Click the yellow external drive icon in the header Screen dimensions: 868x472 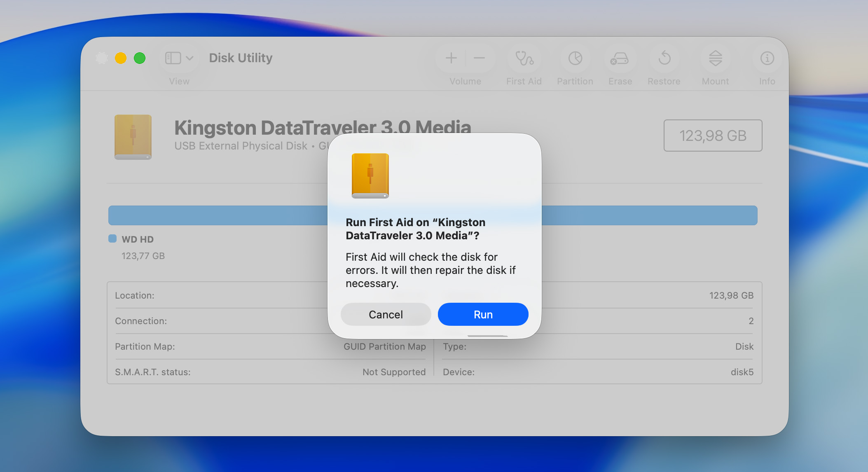pos(133,137)
